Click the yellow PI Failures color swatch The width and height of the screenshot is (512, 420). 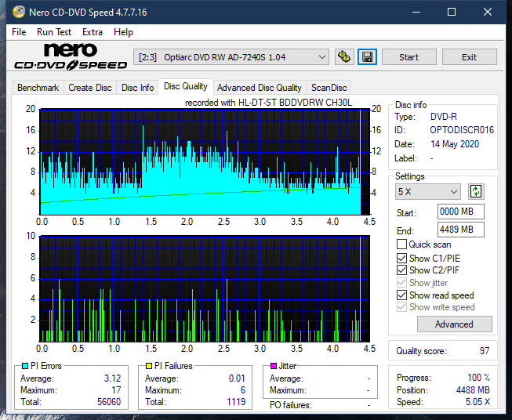pyautogui.click(x=149, y=366)
